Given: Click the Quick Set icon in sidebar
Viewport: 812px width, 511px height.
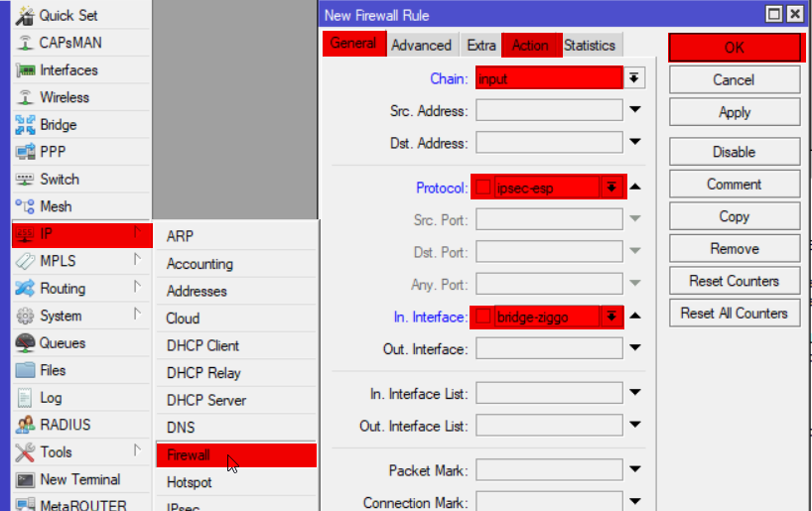Looking at the screenshot, I should (x=25, y=16).
